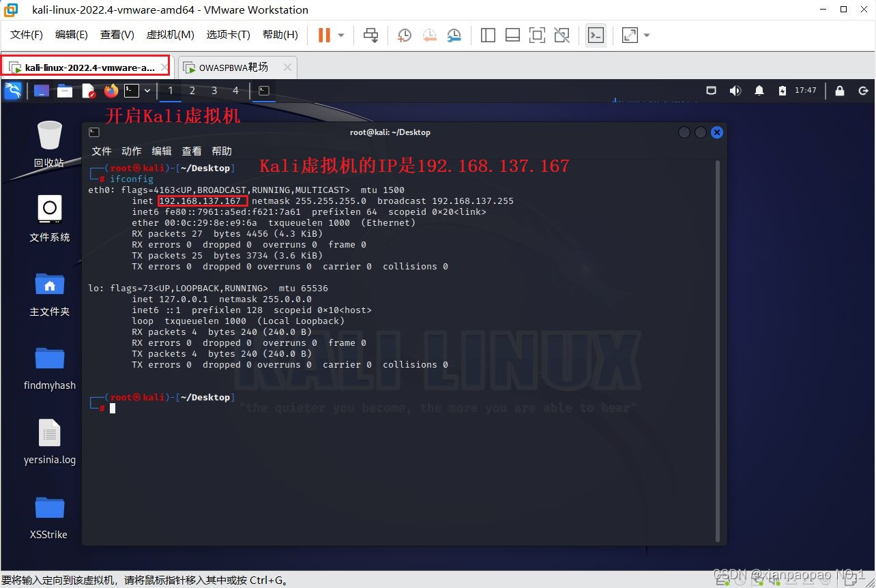Image resolution: width=876 pixels, height=588 pixels.
Task: Open the Kali logout session icon
Action: [x=863, y=90]
